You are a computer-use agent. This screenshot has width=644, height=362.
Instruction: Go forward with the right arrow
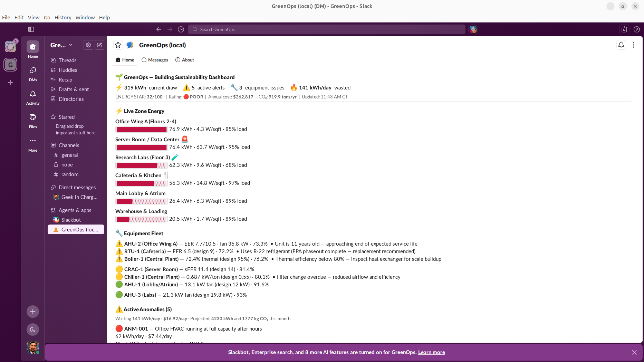[x=170, y=29]
